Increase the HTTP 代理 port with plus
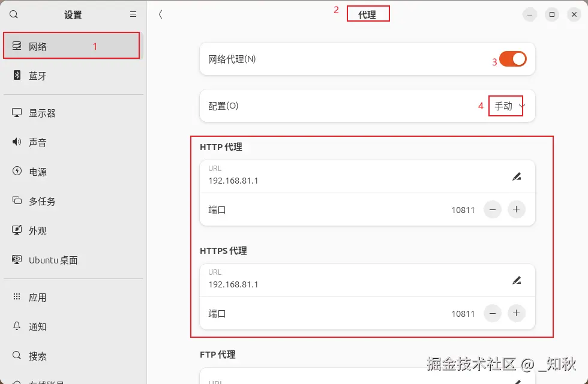 tap(517, 209)
